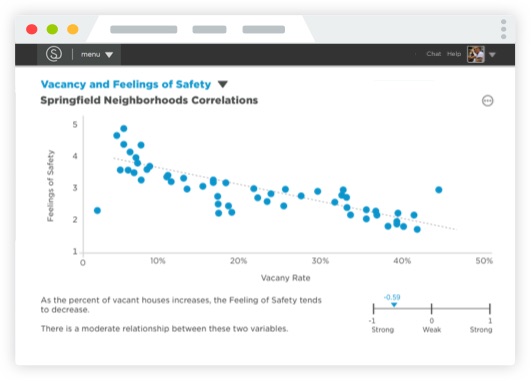Click the moderate relationship description sentence
Image resolution: width=531 pixels, height=381 pixels.
coord(165,329)
